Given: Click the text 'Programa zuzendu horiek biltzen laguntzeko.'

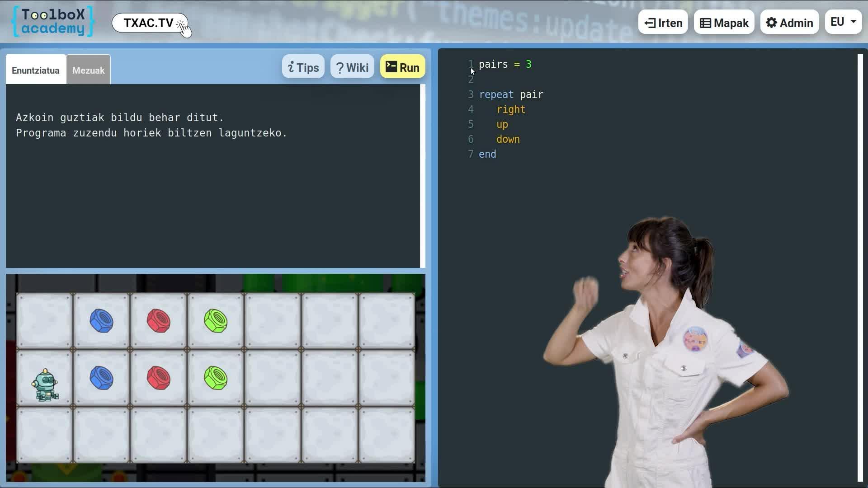Looking at the screenshot, I should tap(151, 133).
